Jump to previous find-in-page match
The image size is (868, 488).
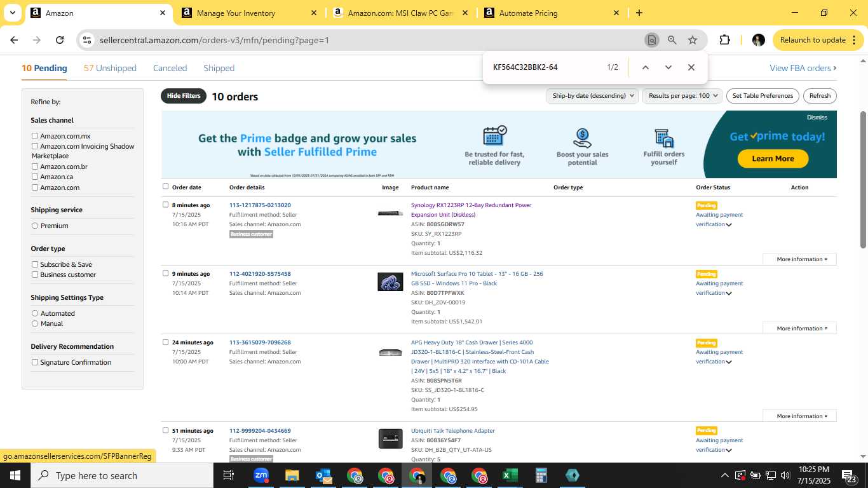tap(645, 67)
